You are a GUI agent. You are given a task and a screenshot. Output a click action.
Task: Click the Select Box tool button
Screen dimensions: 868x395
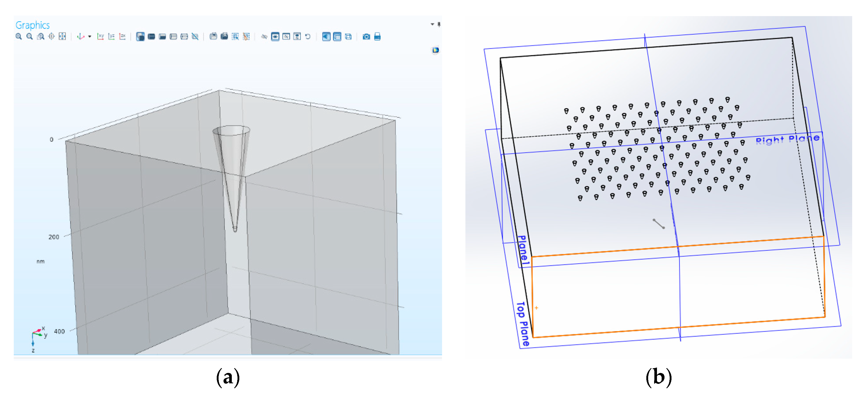pyautogui.click(x=235, y=36)
